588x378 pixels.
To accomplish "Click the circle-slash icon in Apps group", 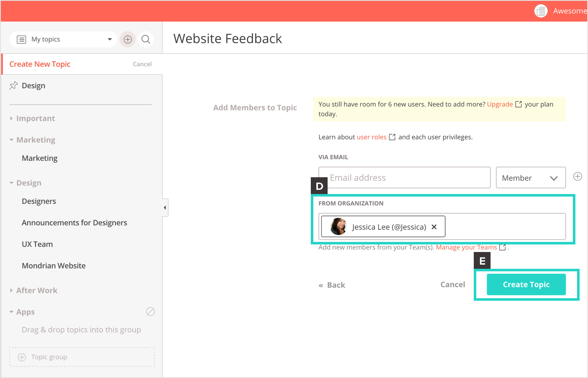I will point(150,312).
